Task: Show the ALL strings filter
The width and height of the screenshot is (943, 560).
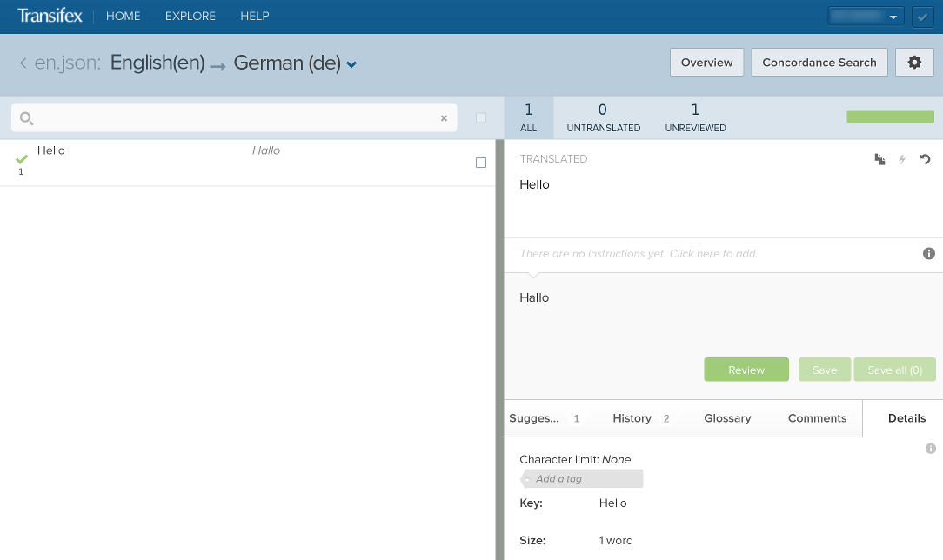Action: 529,117
